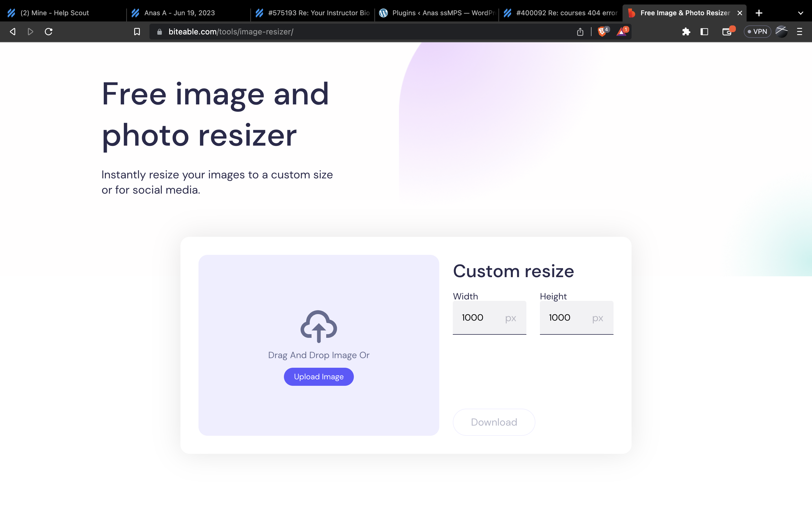The image size is (812, 508).
Task: Click the browser forward arrow
Action: 30,32
